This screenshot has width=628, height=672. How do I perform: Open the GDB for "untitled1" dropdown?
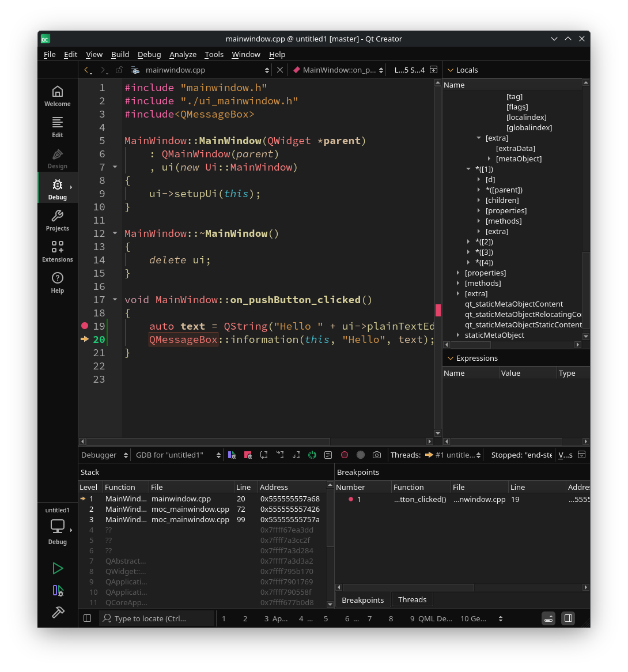click(178, 455)
